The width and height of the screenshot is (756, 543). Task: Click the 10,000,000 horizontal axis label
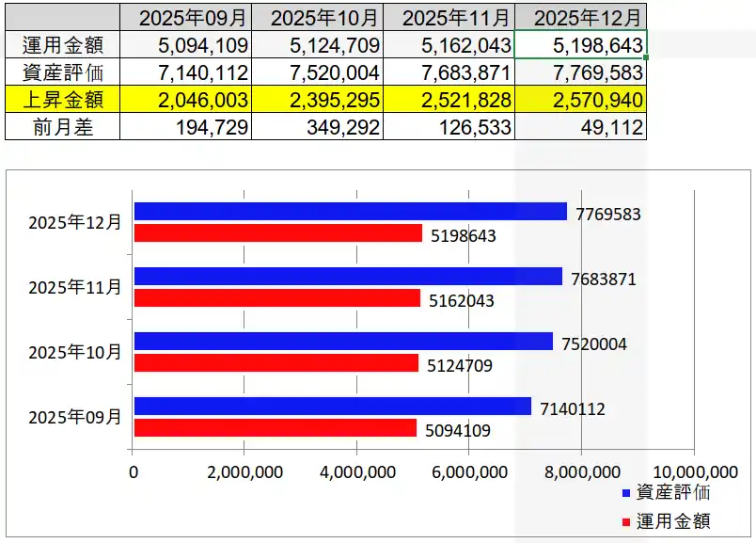[694, 471]
